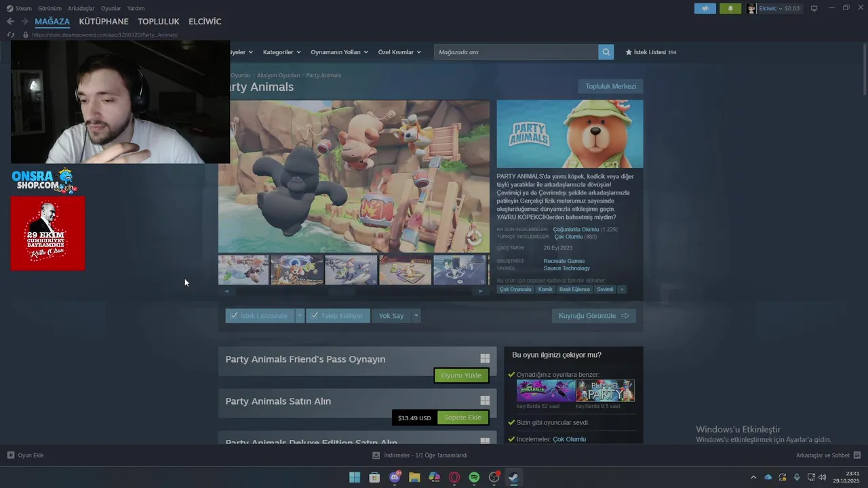This screenshot has height=488, width=868.
Task: Open the Topluluk Merkezi button
Action: point(610,86)
